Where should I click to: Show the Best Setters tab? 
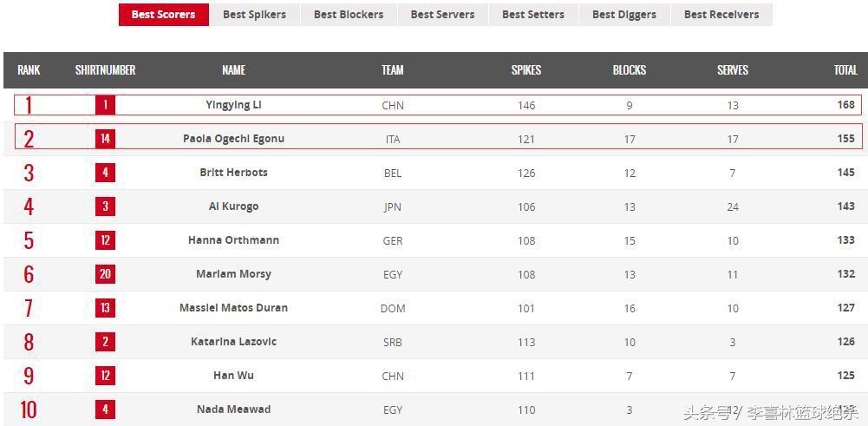click(x=533, y=15)
